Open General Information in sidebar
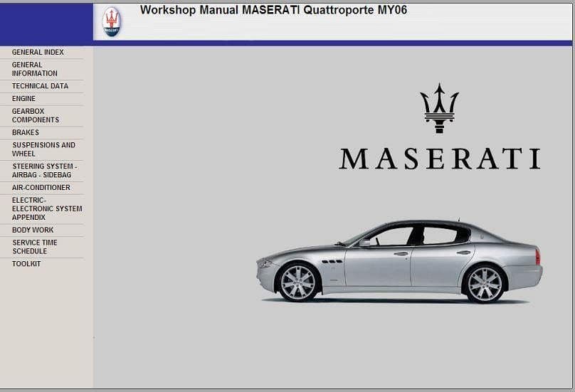 coord(34,69)
